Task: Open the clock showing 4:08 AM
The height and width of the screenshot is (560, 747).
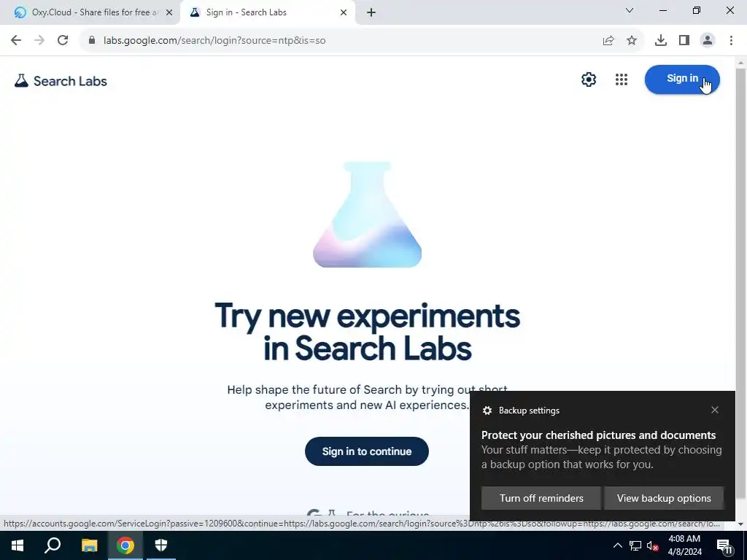Action: (x=684, y=545)
